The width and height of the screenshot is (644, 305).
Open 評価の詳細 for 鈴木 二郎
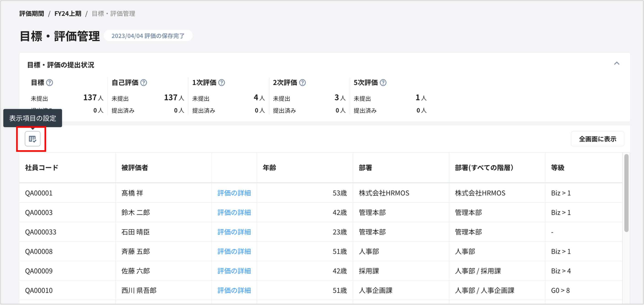[x=234, y=213]
